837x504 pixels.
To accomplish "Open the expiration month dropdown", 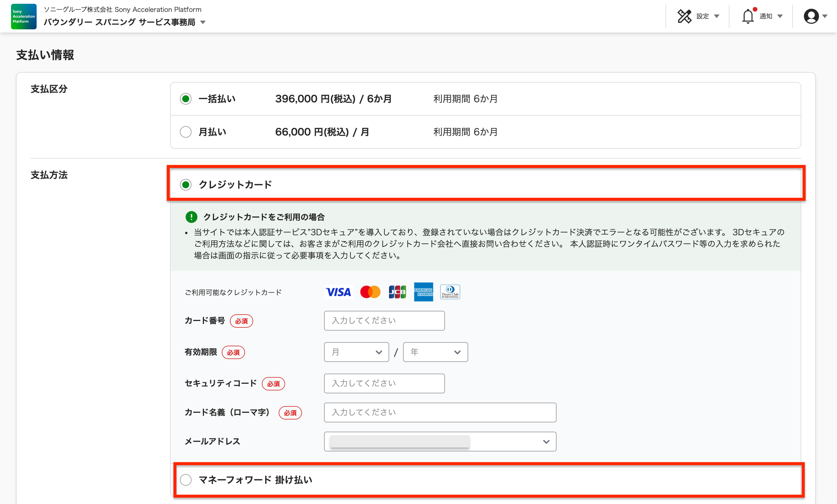I will 356,352.
